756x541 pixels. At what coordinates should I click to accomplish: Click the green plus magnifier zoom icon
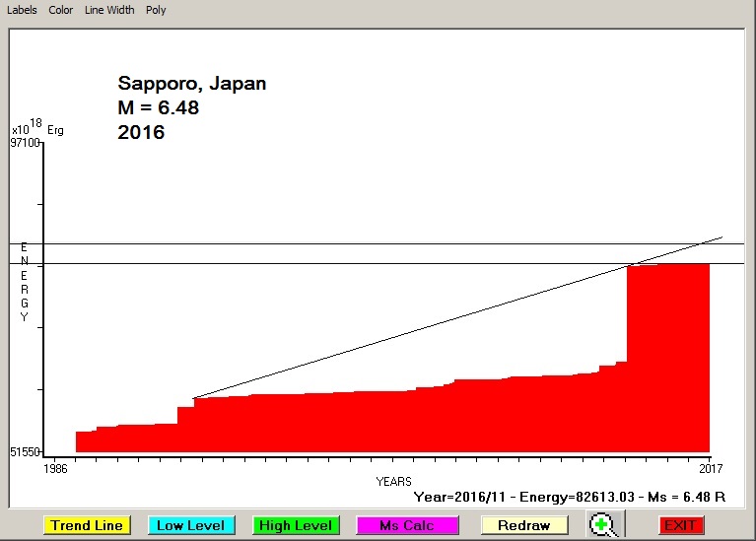(x=602, y=525)
